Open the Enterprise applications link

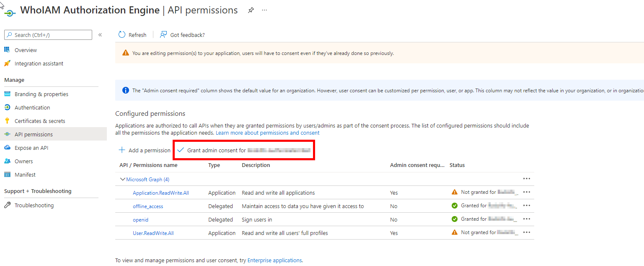coord(274,260)
